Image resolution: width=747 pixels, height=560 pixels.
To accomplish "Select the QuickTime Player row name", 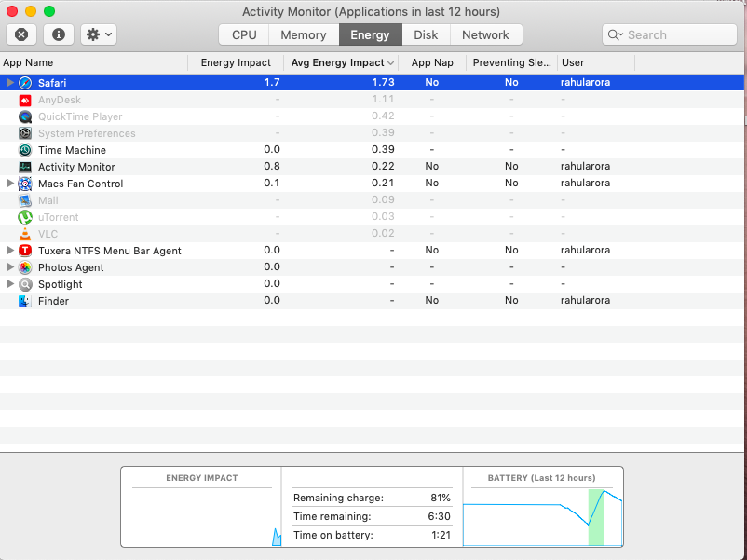I will point(80,116).
